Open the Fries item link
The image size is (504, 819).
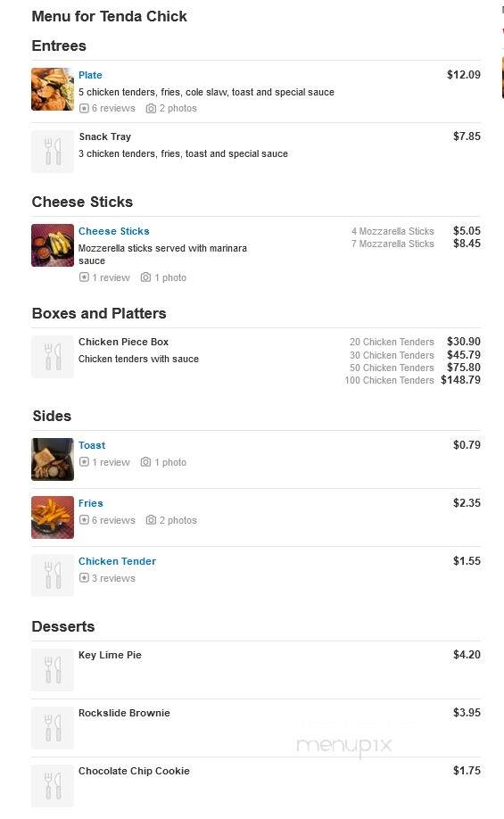(x=91, y=503)
